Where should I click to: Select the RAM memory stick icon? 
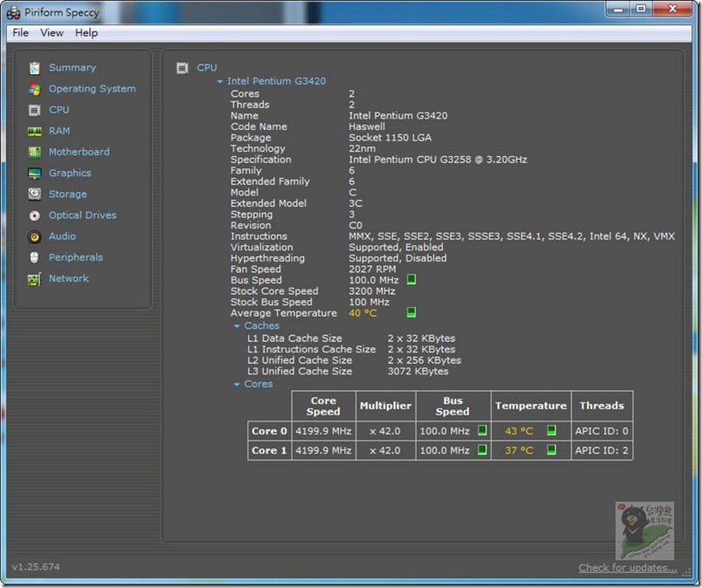[x=34, y=131]
